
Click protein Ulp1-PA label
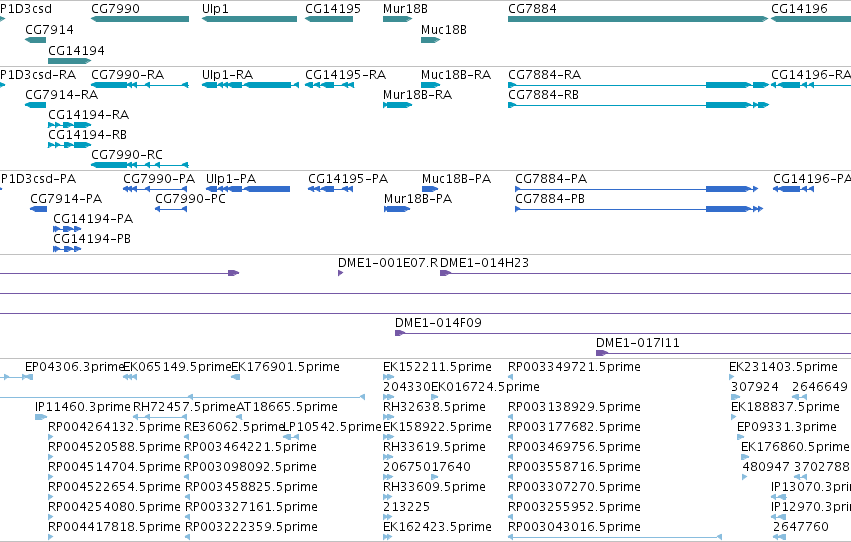click(x=231, y=178)
